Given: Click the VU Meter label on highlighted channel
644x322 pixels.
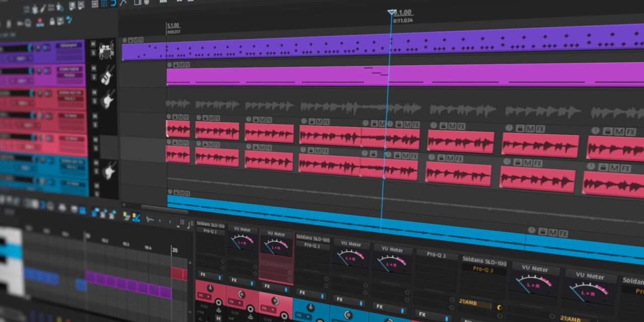Looking at the screenshot, I should tap(276, 234).
